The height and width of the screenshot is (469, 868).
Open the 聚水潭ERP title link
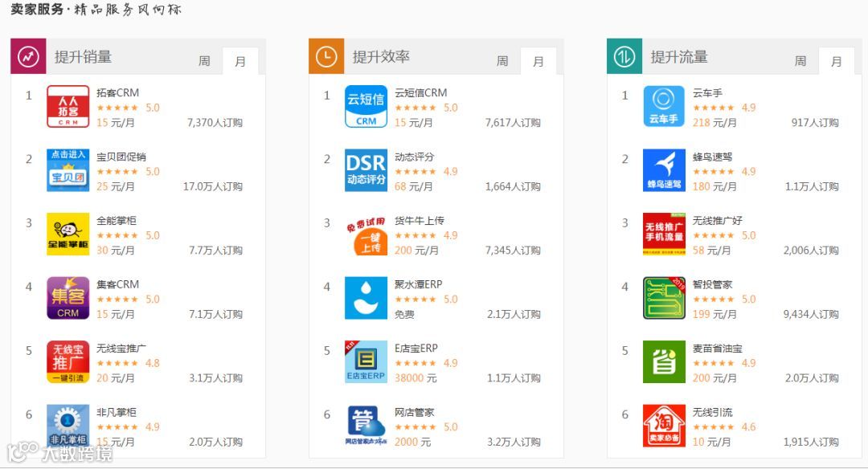point(419,284)
